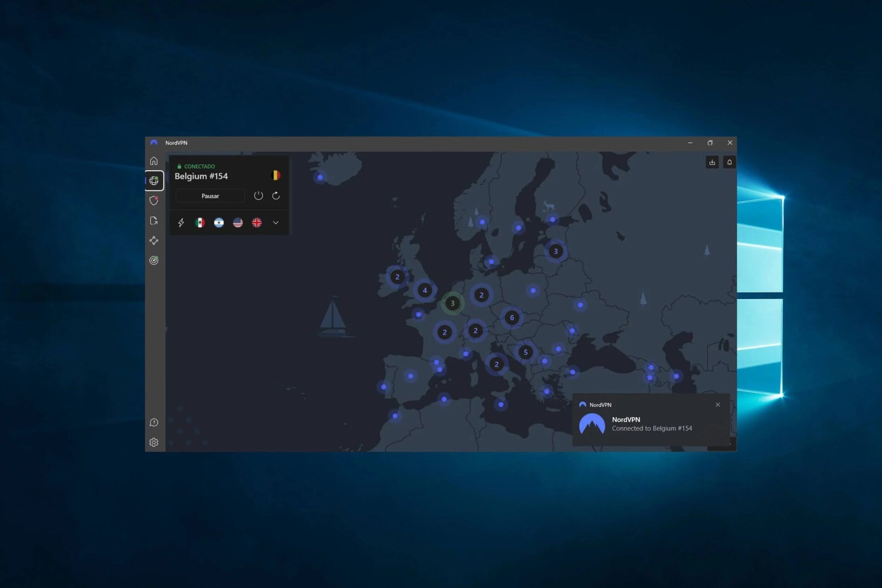Select the Balkans cluster marker 5
Image resolution: width=882 pixels, height=588 pixels.
pos(526,352)
